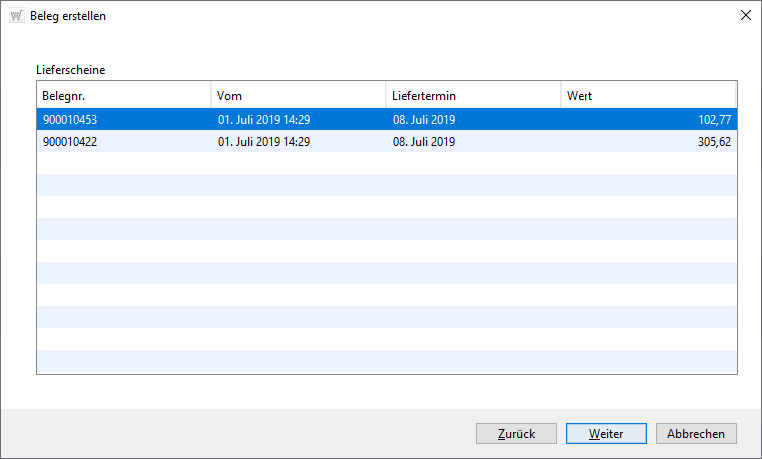762x459 pixels.
Task: Click the Vom date of row 900010453
Action: tap(263, 120)
